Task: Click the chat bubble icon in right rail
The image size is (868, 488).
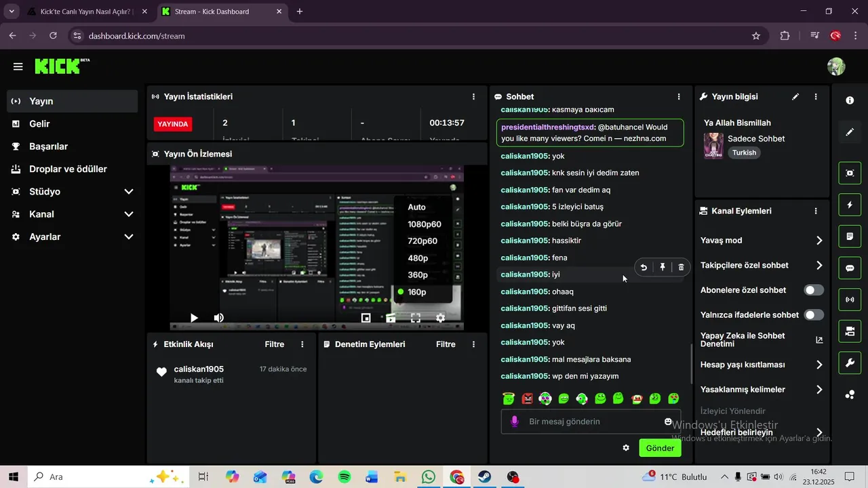Action: [850, 268]
